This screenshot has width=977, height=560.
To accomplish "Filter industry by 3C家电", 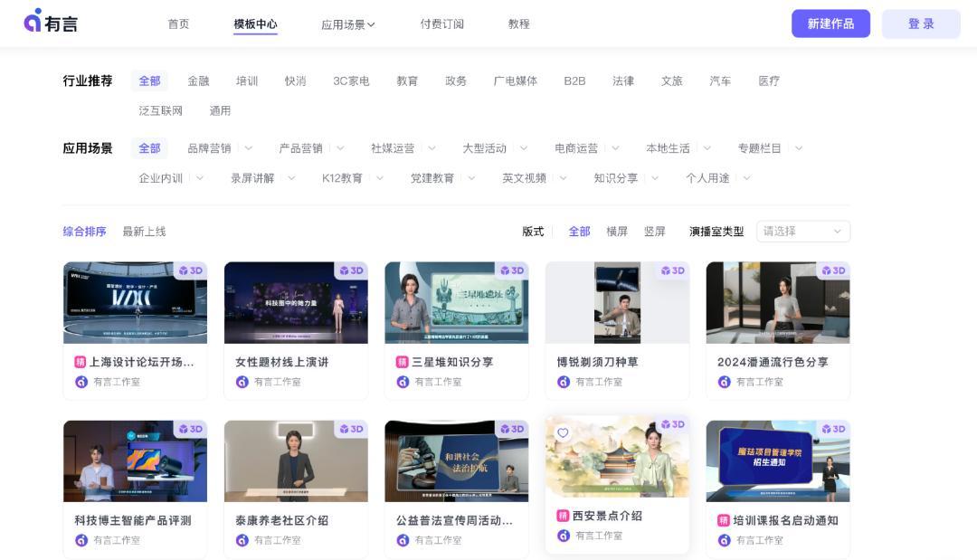I will pos(351,81).
